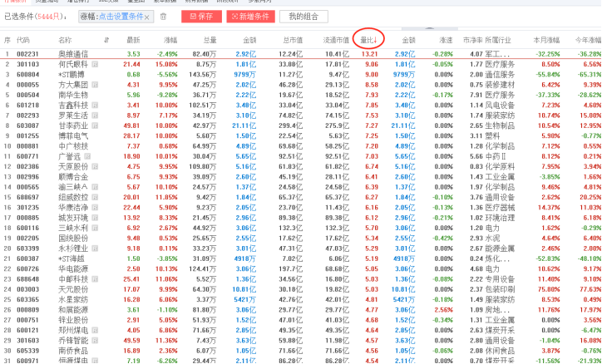Image resolution: width=602 pixels, height=364 pixels.
Task: Click the R badge next to 方大集团
Action: (95, 85)
